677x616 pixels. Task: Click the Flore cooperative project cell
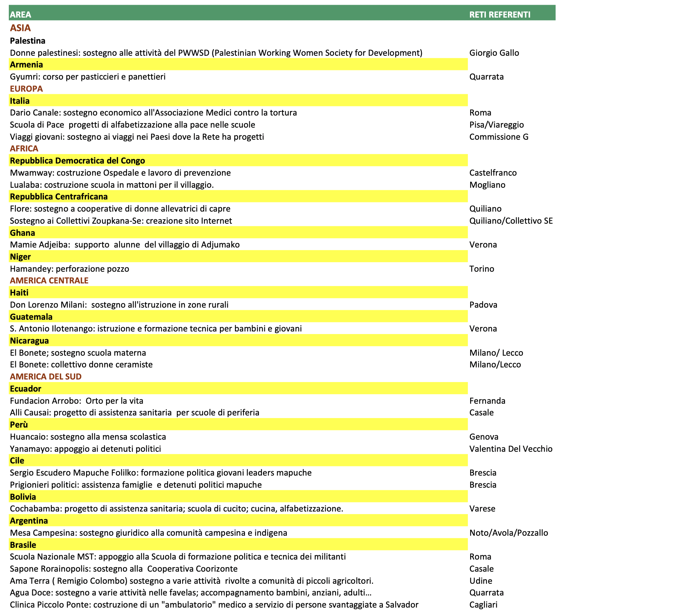(x=120, y=209)
